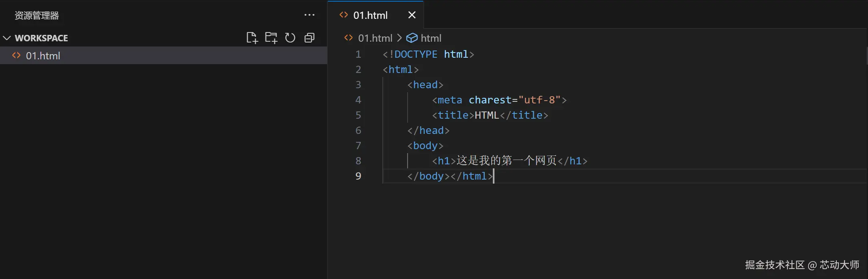Close the 01.html editor tab
The height and width of the screenshot is (279, 868).
[412, 15]
